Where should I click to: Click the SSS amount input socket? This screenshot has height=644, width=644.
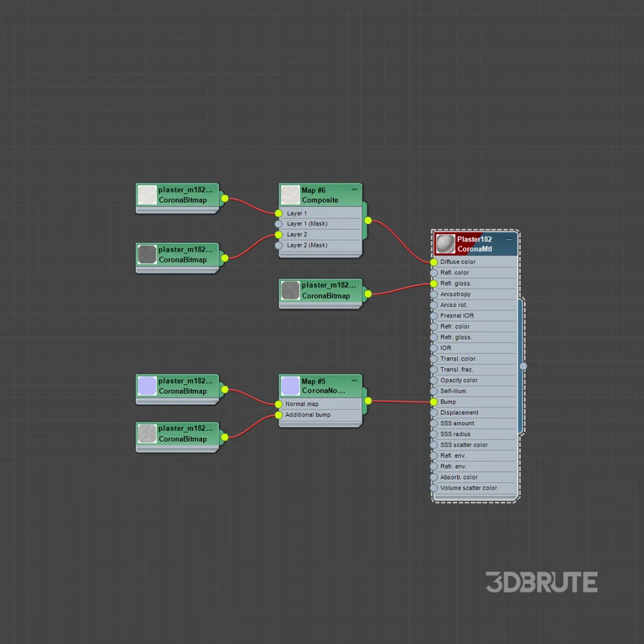pos(434,424)
